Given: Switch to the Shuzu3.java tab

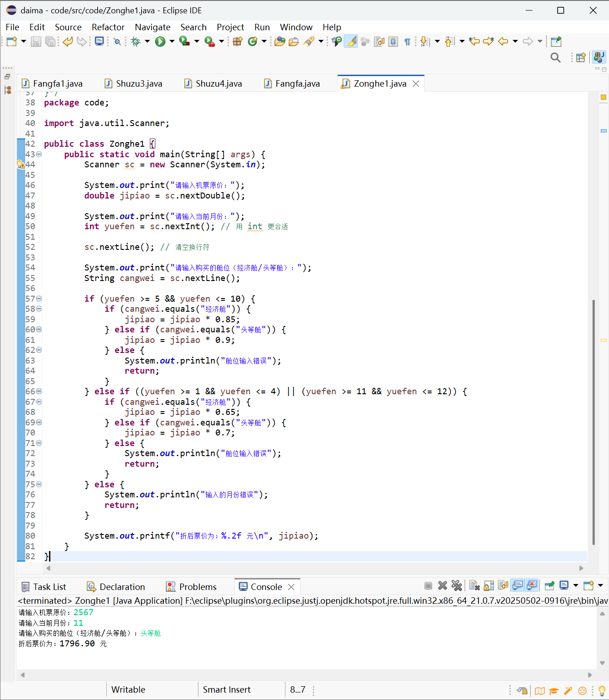Looking at the screenshot, I should [x=134, y=83].
